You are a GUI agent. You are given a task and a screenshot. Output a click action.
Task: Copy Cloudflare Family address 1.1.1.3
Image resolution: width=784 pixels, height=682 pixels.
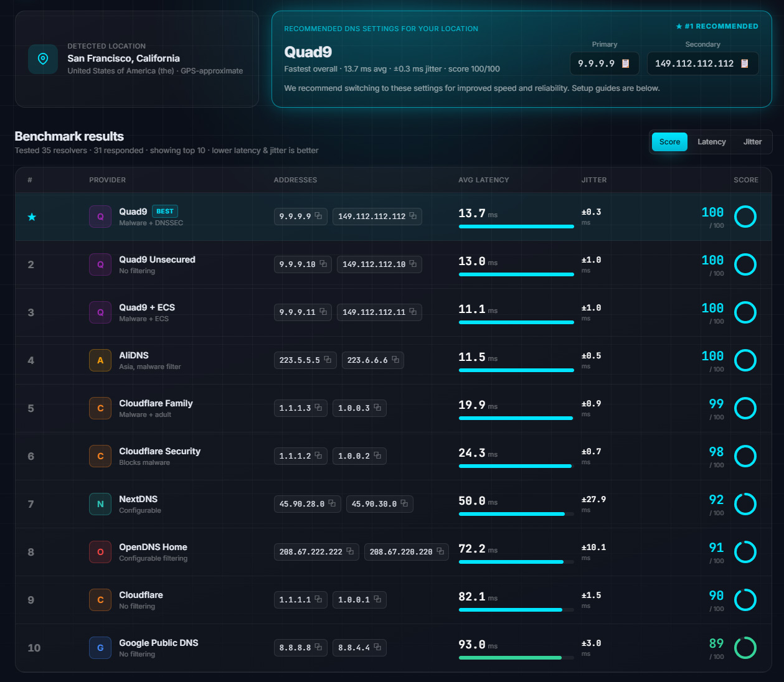[318, 408]
